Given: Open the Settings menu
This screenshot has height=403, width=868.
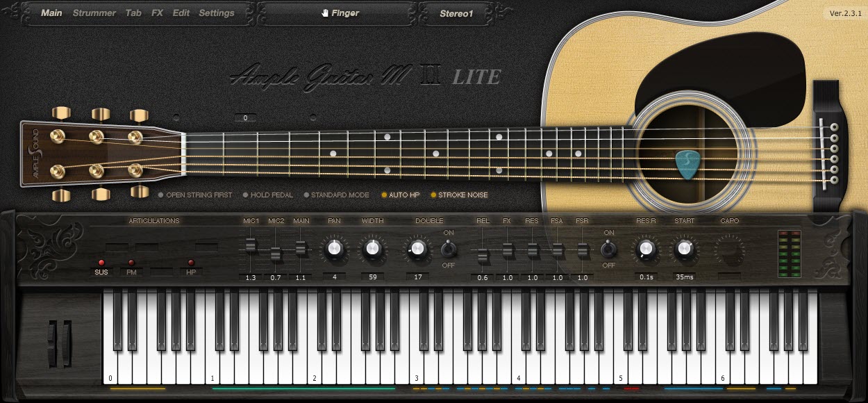Looking at the screenshot, I should (217, 12).
